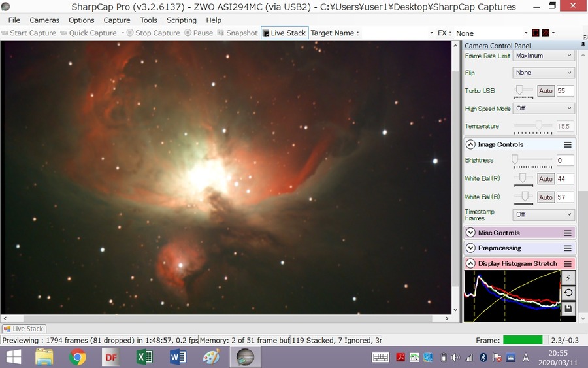The image size is (588, 368).
Task: Toggle the red crosshair reticule icon
Action: coord(546,33)
